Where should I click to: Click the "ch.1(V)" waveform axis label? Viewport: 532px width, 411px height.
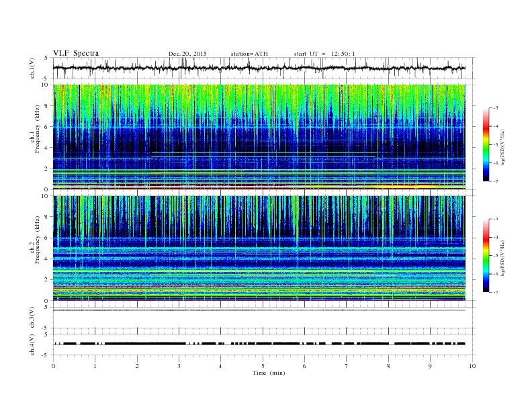tap(32, 68)
